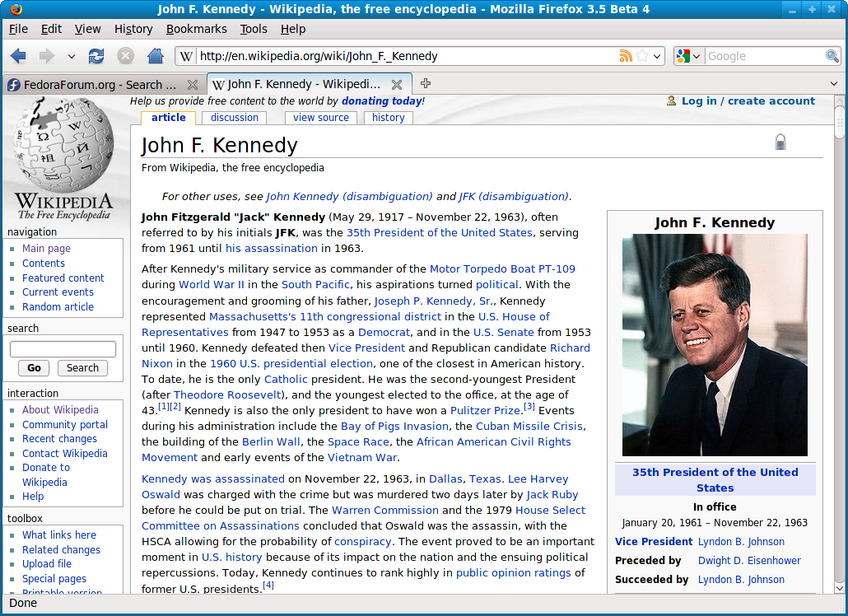Open the Bookmarks menu

pos(196,29)
